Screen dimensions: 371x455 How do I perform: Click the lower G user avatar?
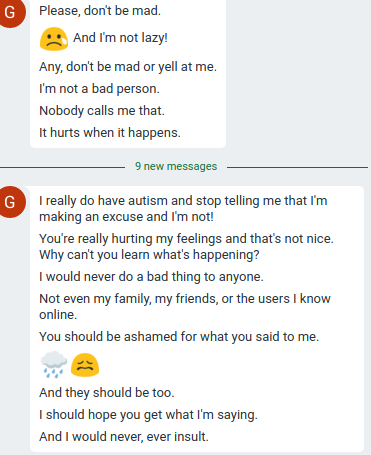pos(10,202)
